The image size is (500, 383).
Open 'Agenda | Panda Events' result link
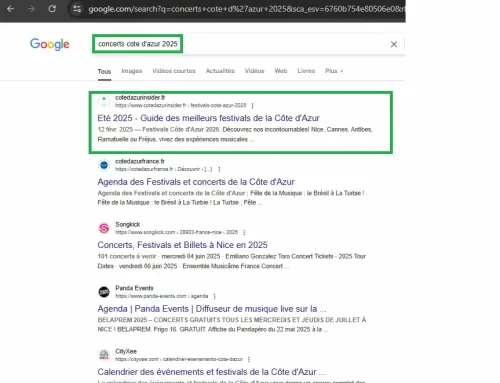[x=212, y=309]
